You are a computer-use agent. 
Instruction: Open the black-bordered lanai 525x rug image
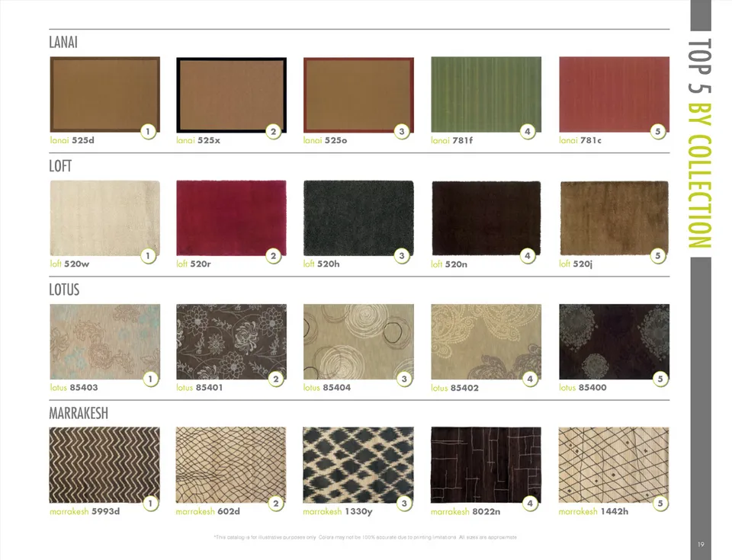(x=231, y=94)
